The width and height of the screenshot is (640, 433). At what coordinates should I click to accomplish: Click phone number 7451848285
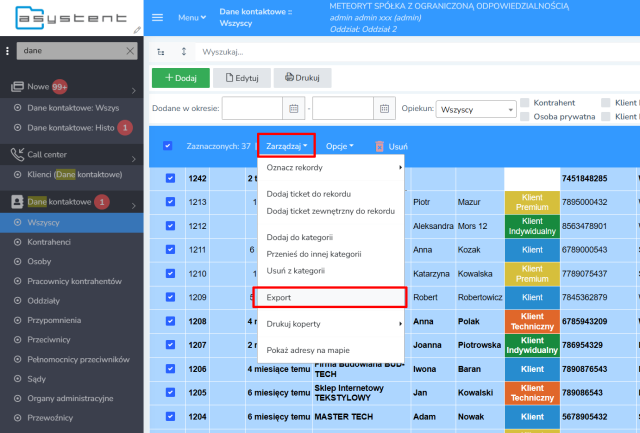click(x=584, y=178)
